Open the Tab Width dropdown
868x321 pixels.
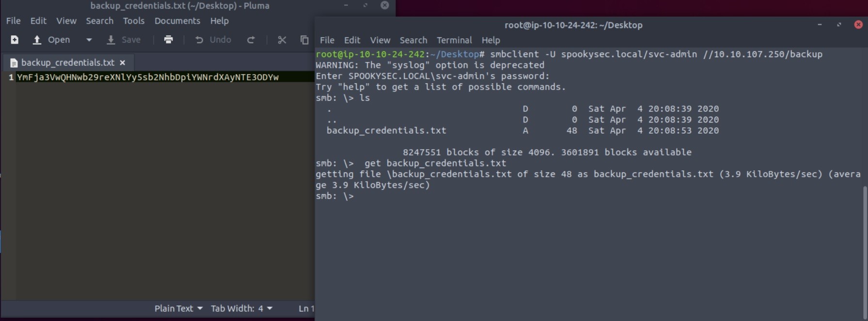241,308
